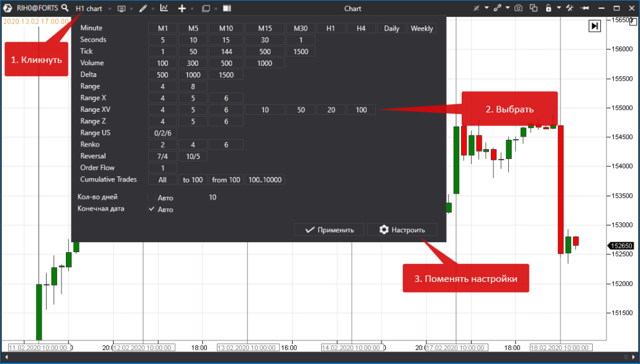640x364 pixels.
Task: Open the dropdown arrow beside lock icon
Action: click(559, 9)
